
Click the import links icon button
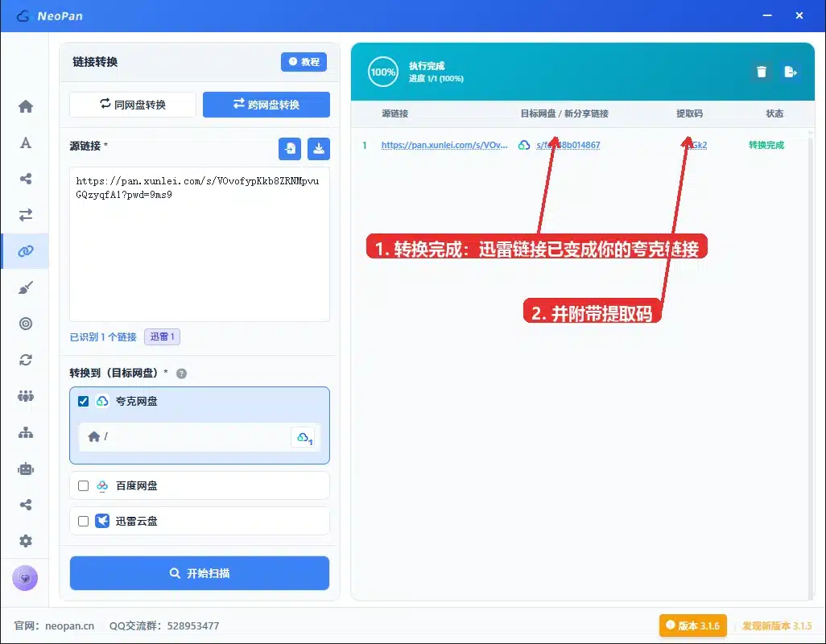pyautogui.click(x=290, y=149)
